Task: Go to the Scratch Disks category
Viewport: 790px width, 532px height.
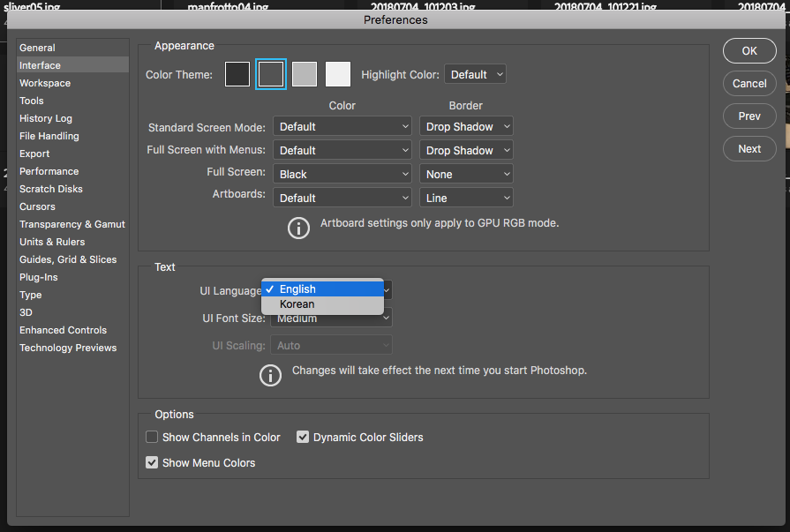Action: click(51, 189)
